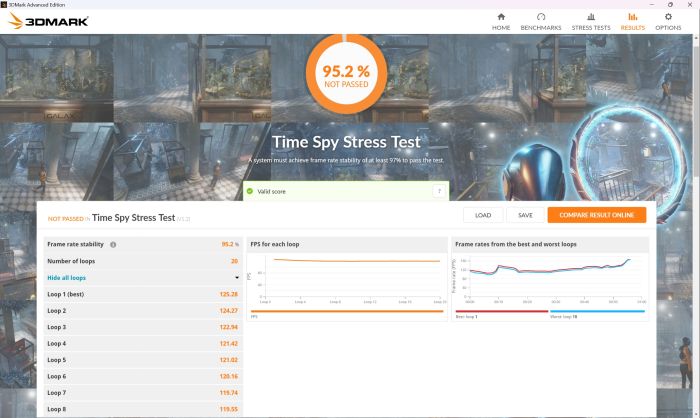This screenshot has width=700, height=418.
Task: Open the Benchmarks section
Action: click(x=541, y=21)
